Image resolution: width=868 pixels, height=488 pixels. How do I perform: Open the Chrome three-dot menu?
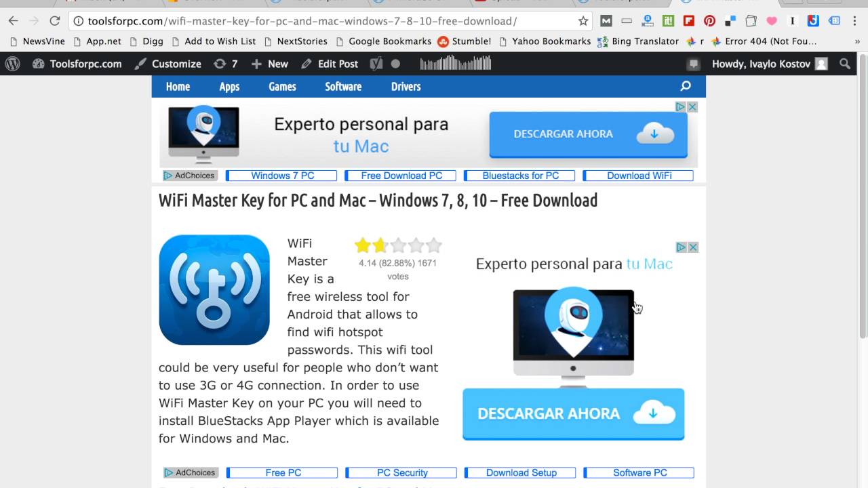click(x=854, y=21)
